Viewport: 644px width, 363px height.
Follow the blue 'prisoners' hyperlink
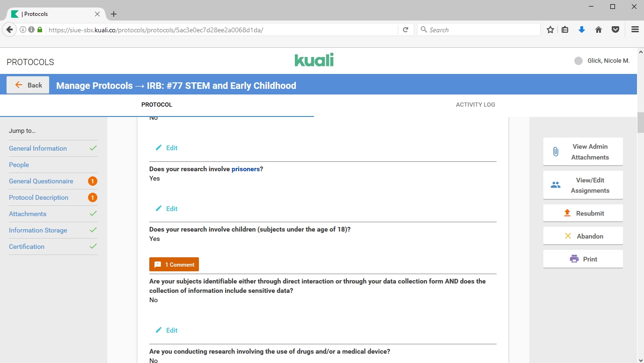245,169
